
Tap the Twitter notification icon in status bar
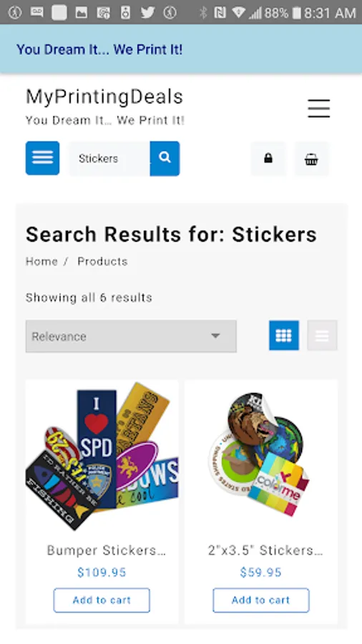(x=148, y=12)
